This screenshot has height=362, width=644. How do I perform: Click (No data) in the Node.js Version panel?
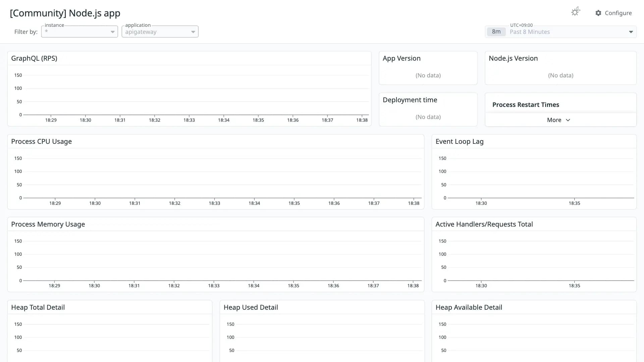pyautogui.click(x=560, y=75)
